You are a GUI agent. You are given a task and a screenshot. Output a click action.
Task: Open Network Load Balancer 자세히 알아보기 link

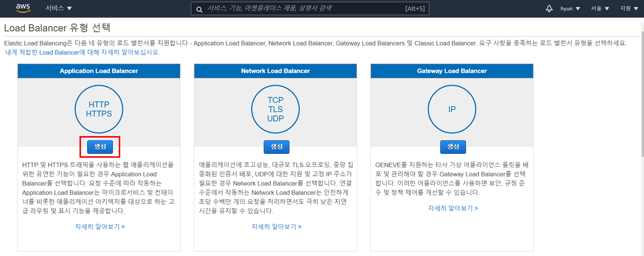coord(276,227)
